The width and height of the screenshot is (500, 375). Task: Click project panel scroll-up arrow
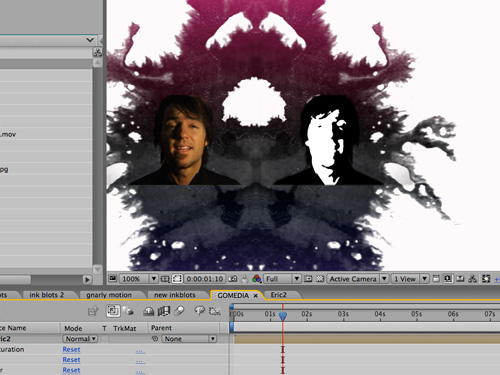click(97, 63)
